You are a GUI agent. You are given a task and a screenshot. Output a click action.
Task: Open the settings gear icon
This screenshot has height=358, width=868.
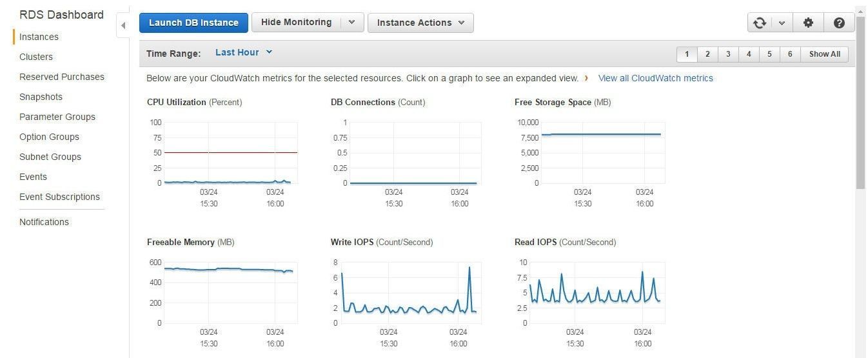[808, 23]
